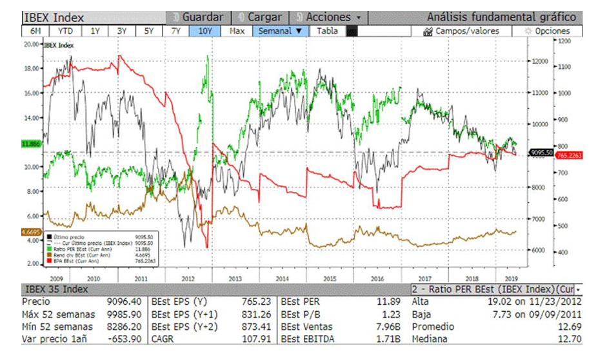Click the gear icon beside Opciones
The height and width of the screenshot is (364, 607).
pos(528,32)
